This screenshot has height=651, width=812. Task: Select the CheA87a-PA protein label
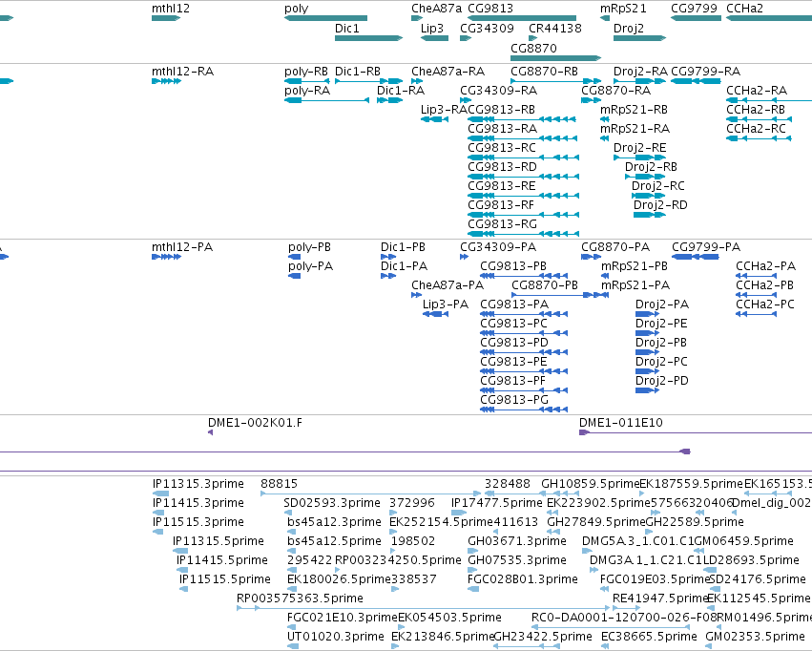[x=448, y=285]
